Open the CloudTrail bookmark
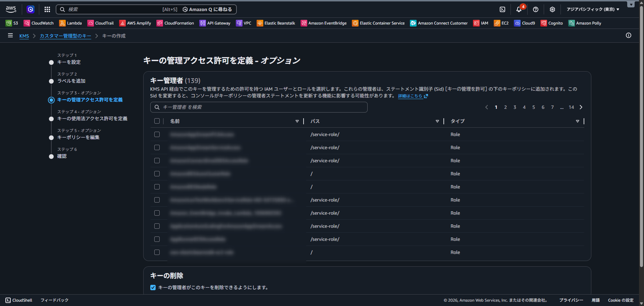Viewport: 644px width, 306px height. tap(101, 23)
